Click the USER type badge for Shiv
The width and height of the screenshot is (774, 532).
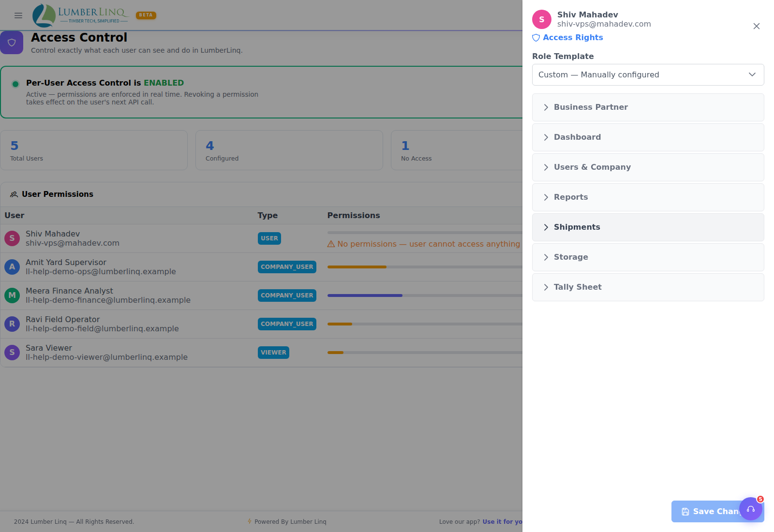coord(269,238)
